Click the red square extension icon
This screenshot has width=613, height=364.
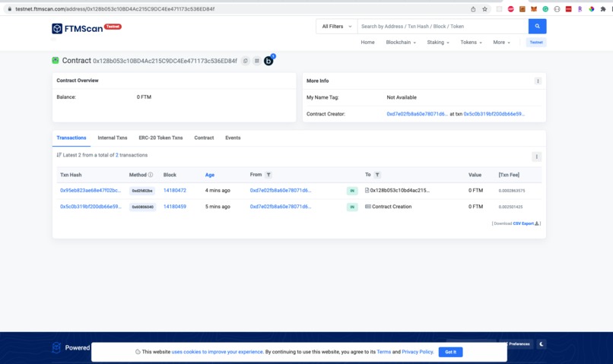point(568,9)
